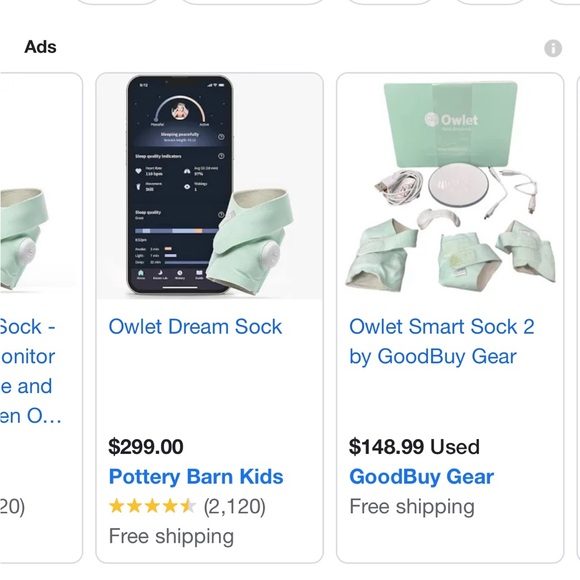Click Free shipping under Pottery Barn Kids

(x=171, y=536)
